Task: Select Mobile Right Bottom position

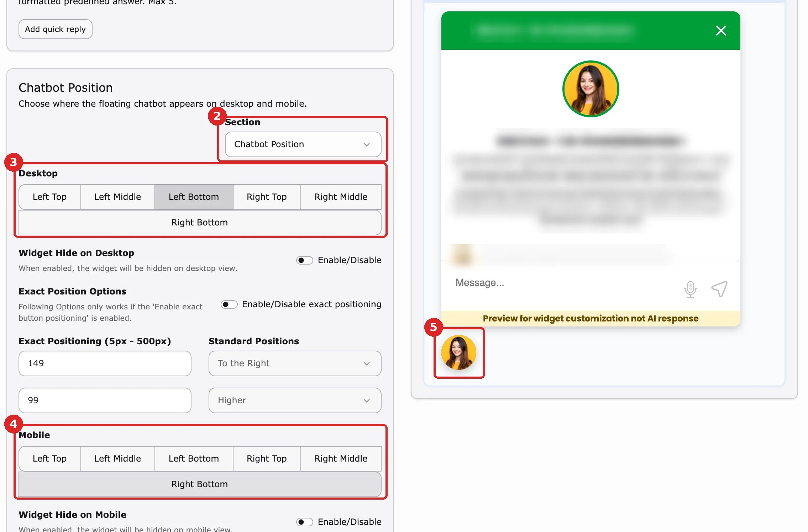Action: tap(199, 484)
